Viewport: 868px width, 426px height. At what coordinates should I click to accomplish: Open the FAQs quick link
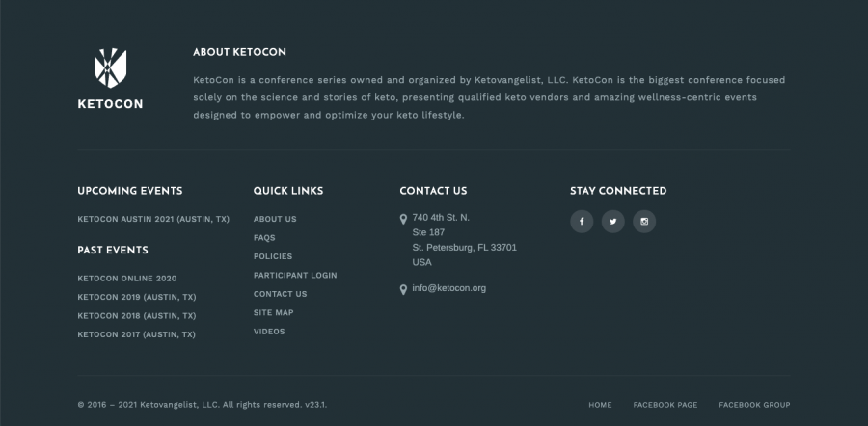coord(264,238)
